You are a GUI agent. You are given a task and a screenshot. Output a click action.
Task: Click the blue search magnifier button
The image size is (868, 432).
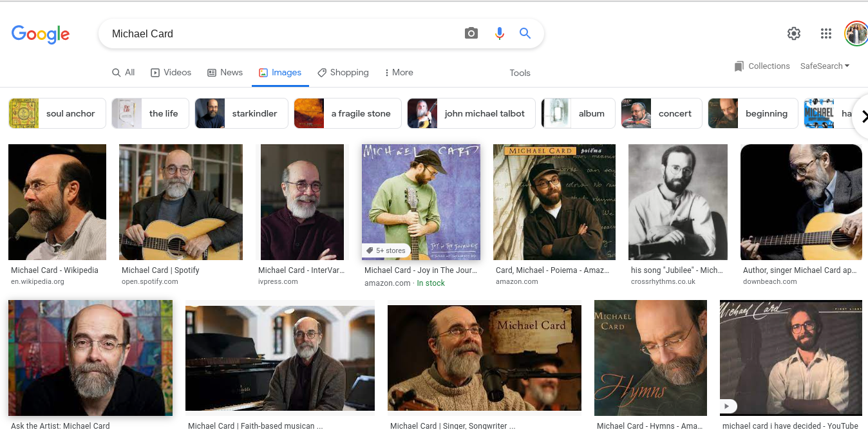(x=525, y=33)
